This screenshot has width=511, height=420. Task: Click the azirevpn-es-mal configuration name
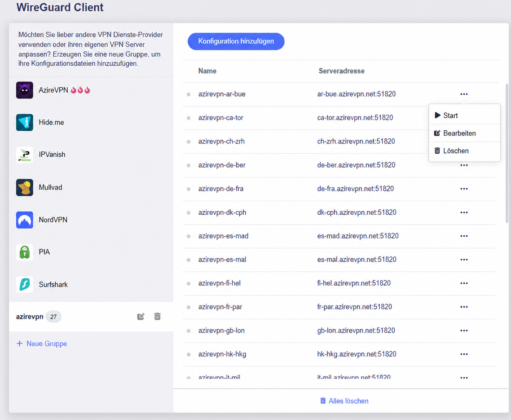coord(222,260)
